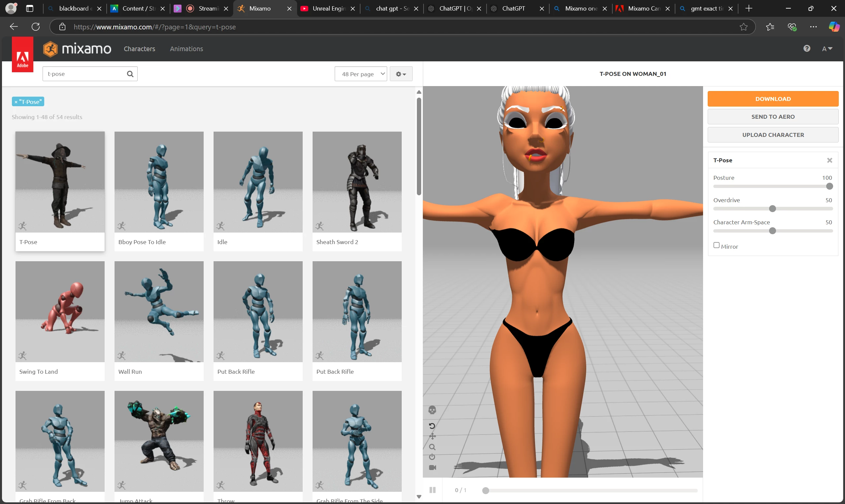The image size is (845, 504).
Task: Click the search magnifier in search box
Action: coord(130,74)
